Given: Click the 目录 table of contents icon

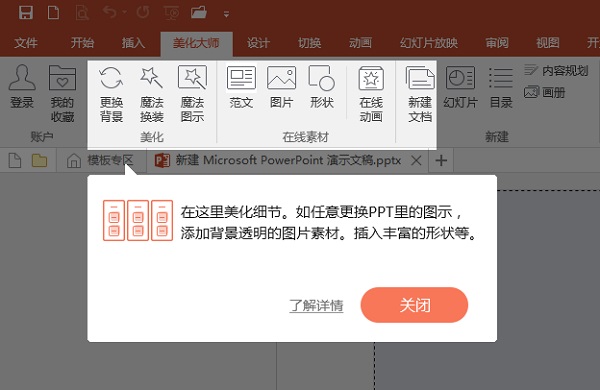Looking at the screenshot, I should point(501,87).
